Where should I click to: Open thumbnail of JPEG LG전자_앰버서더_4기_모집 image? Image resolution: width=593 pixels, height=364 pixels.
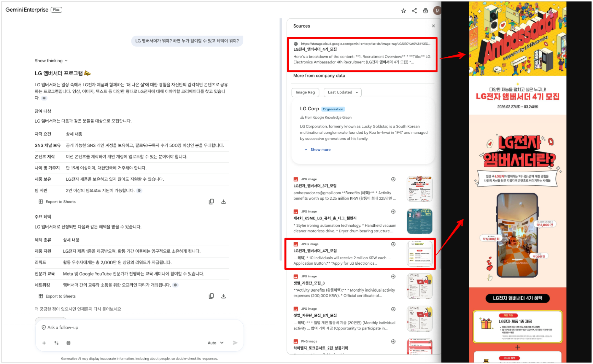(x=419, y=254)
